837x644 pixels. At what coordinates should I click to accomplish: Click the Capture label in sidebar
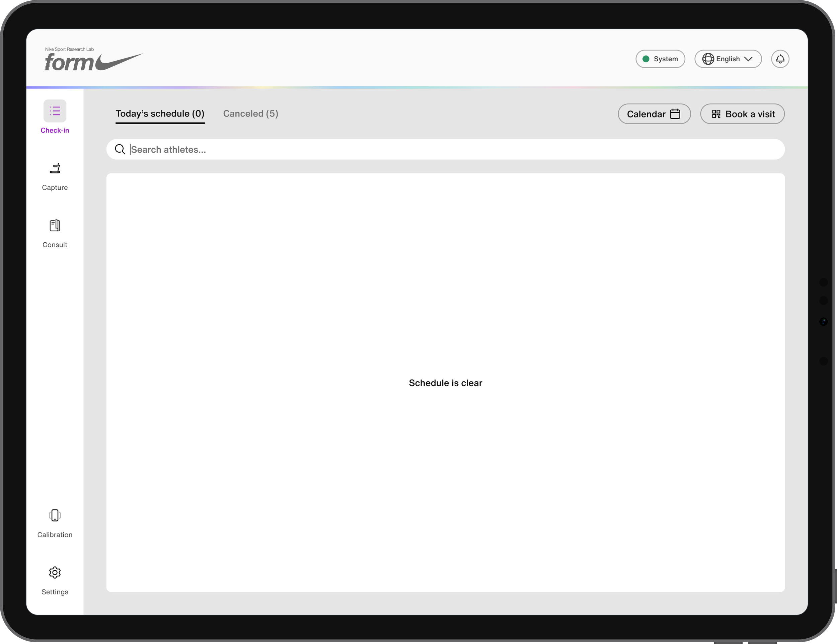(55, 187)
